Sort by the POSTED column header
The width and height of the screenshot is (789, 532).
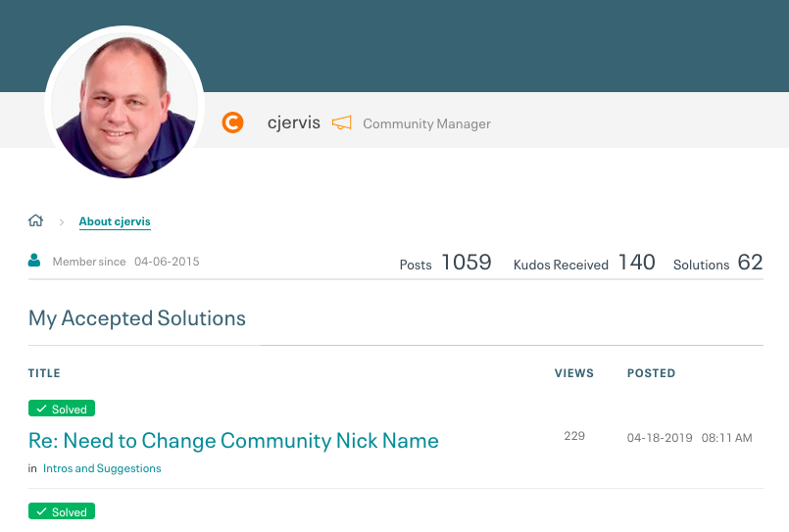651,373
